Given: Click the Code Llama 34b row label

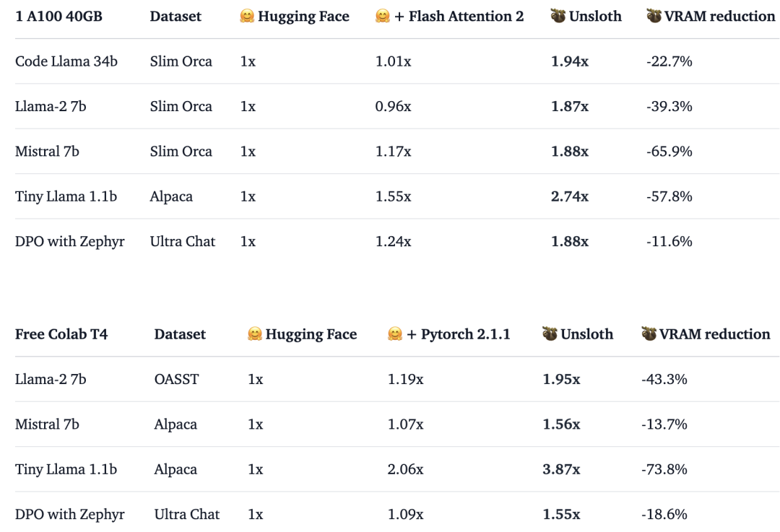Looking at the screenshot, I should (x=66, y=61).
